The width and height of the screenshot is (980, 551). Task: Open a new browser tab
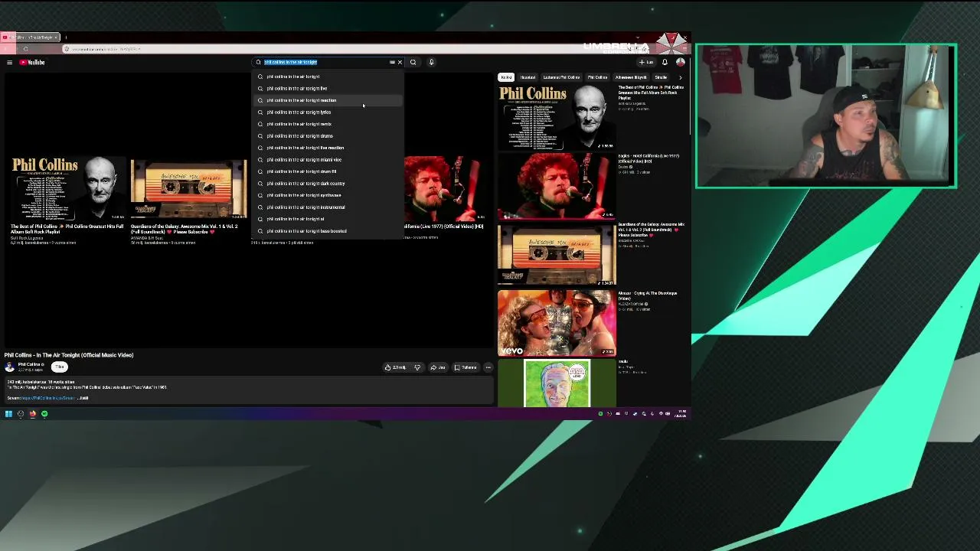(x=66, y=37)
